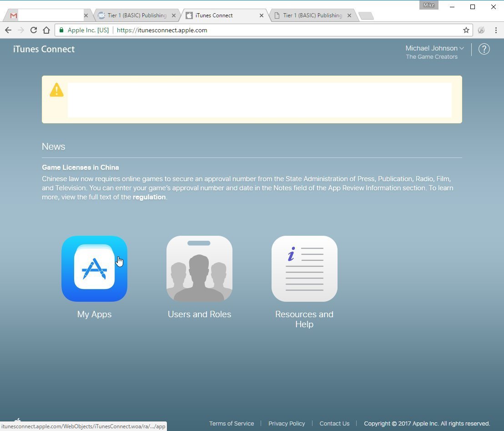Click the help question mark icon
This screenshot has height=431, width=504.
(x=484, y=49)
